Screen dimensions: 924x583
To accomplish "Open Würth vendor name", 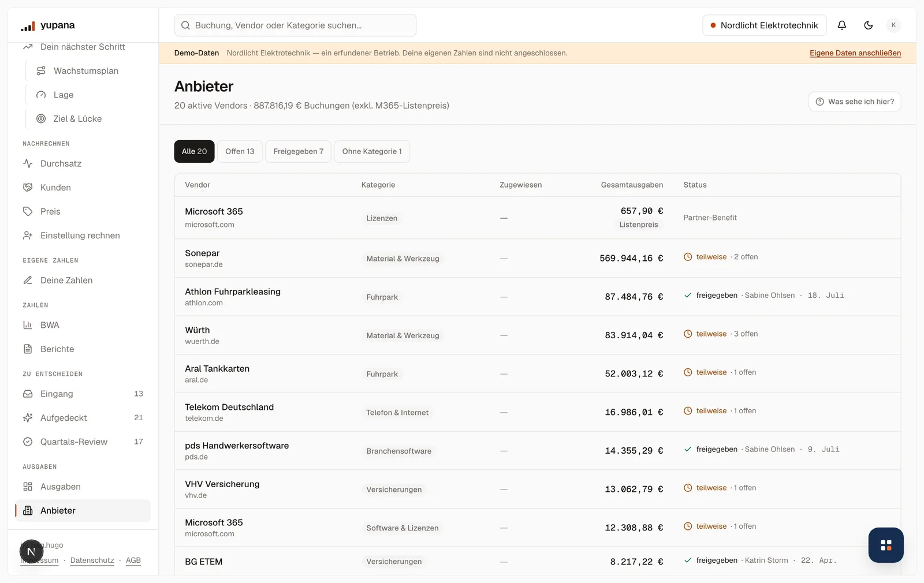I will 198,330.
